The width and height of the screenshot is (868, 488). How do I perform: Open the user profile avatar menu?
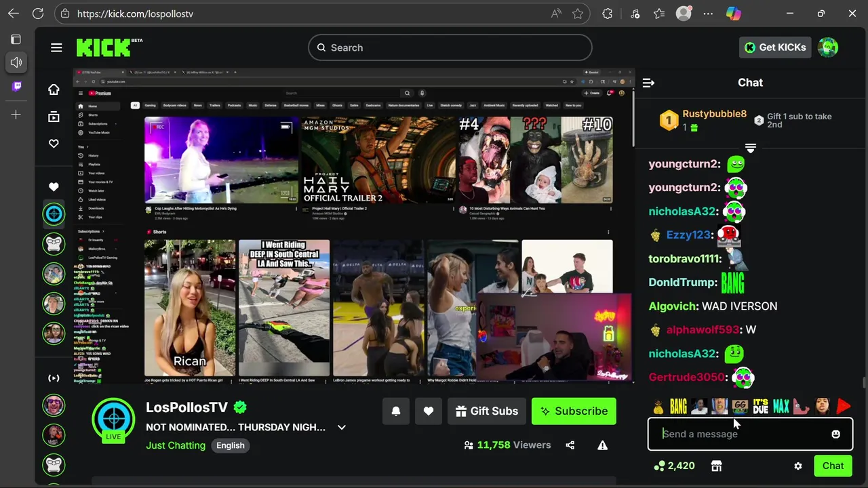[x=828, y=47]
